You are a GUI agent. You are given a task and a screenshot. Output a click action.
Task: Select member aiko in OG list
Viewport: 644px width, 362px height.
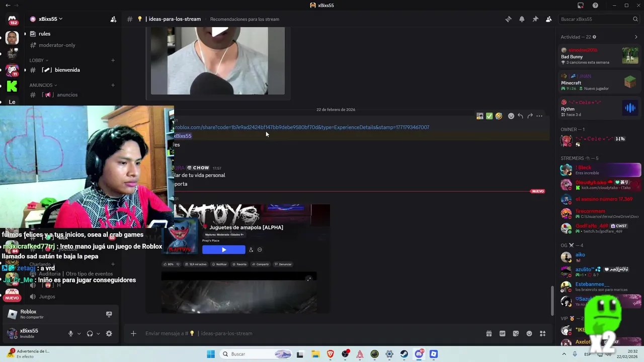click(600, 257)
